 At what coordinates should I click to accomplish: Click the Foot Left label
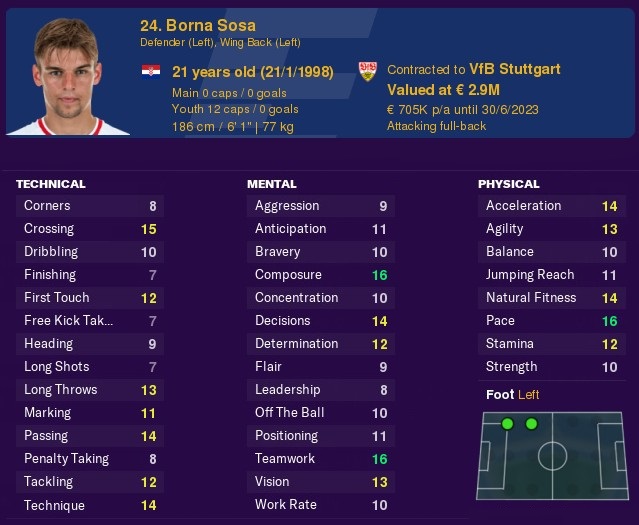pyautogui.click(x=513, y=395)
